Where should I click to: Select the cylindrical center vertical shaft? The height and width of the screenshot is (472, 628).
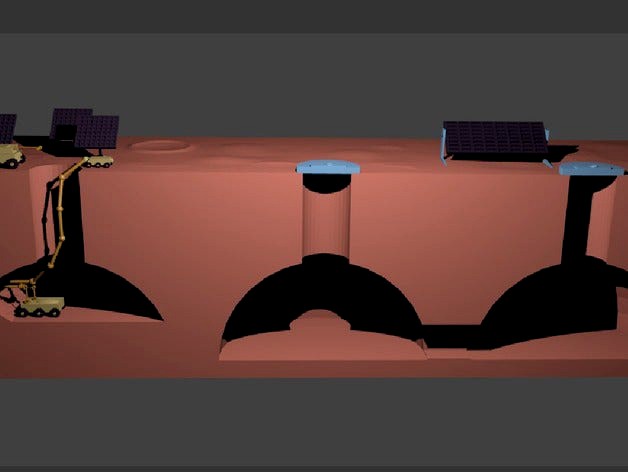[x=327, y=218]
